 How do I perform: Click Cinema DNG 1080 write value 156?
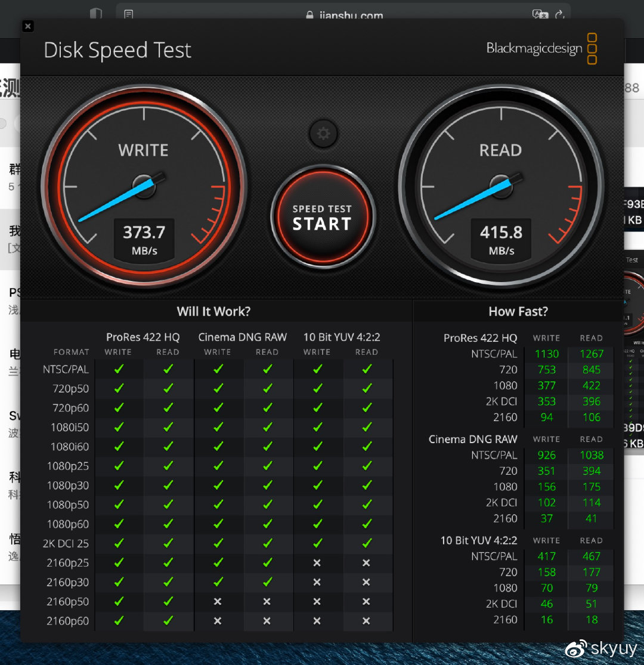(x=547, y=487)
